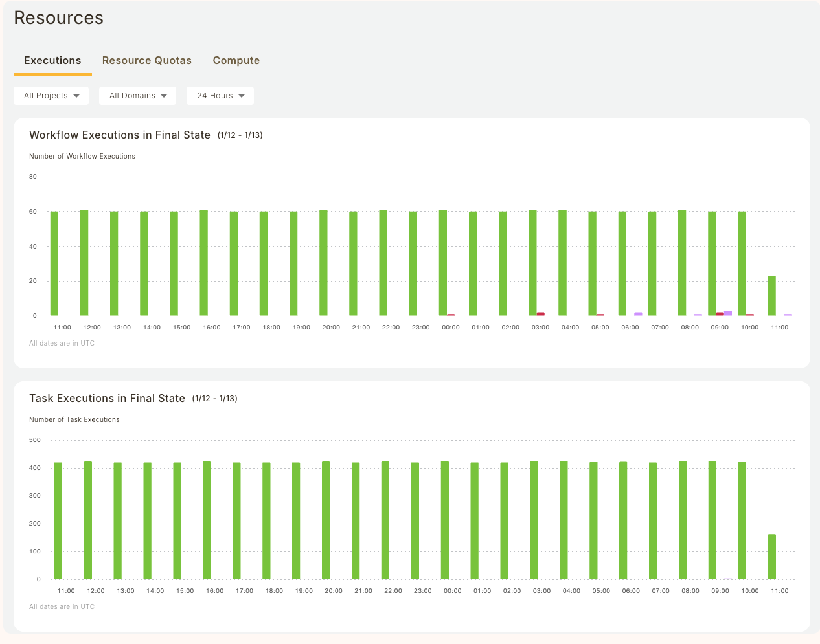Click the green 04:00 task executions bar
Screen dimensions: 820x644
564,520
